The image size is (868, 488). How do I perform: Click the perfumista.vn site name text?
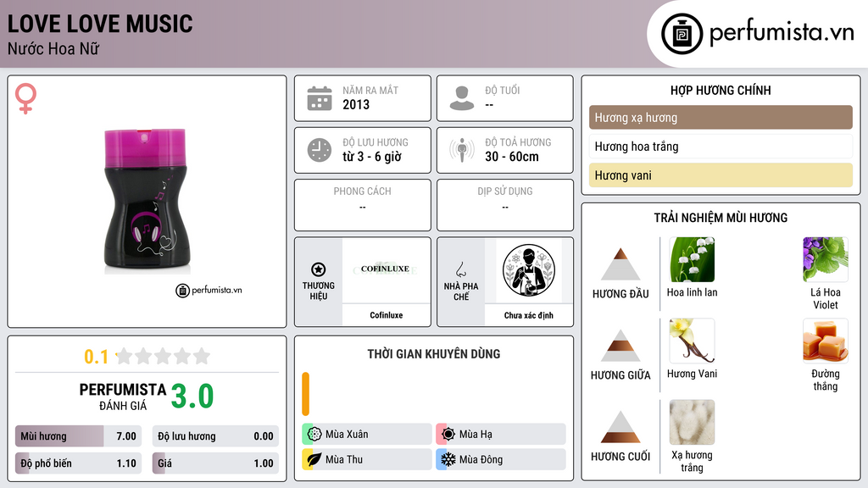click(782, 31)
